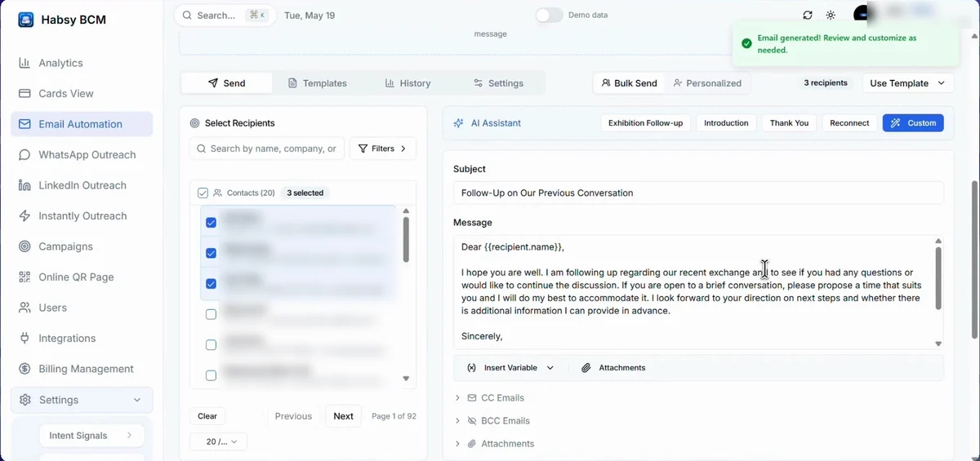
Task: Click the main page vertical scrollbar
Action: point(974,259)
